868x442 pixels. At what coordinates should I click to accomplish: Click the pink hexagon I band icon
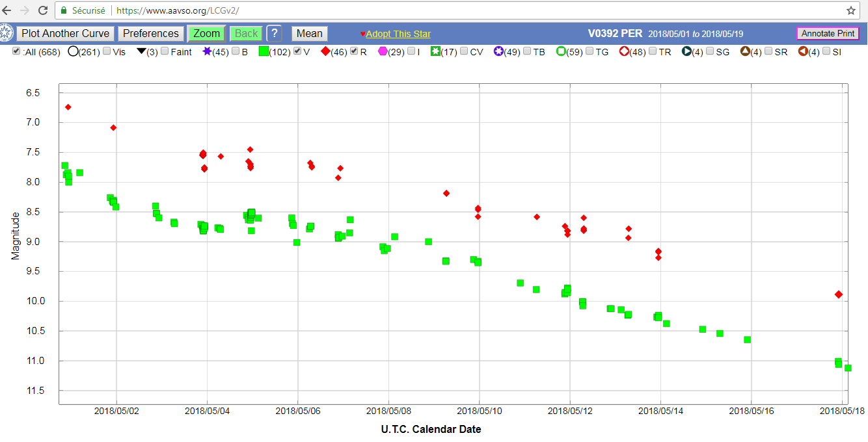coord(383,51)
